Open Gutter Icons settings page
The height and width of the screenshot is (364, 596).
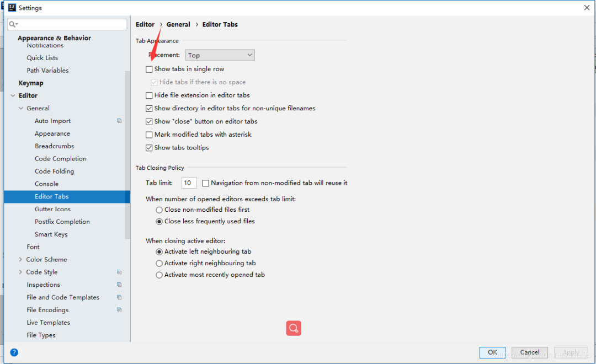53,209
